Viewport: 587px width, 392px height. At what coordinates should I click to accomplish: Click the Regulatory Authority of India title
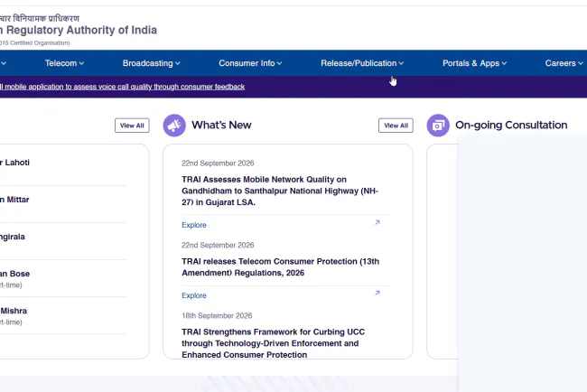click(x=79, y=30)
